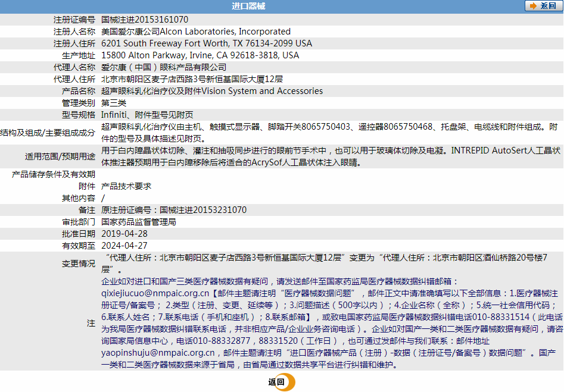Select original registration number 国械注进20153231070
Image resolution: width=564 pixels, height=392 pixels.
click(203, 210)
